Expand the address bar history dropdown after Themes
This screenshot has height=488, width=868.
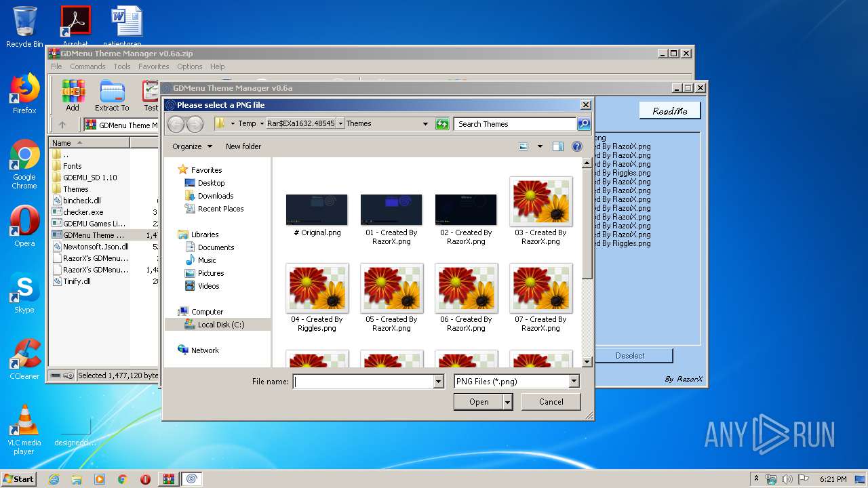[x=426, y=124]
